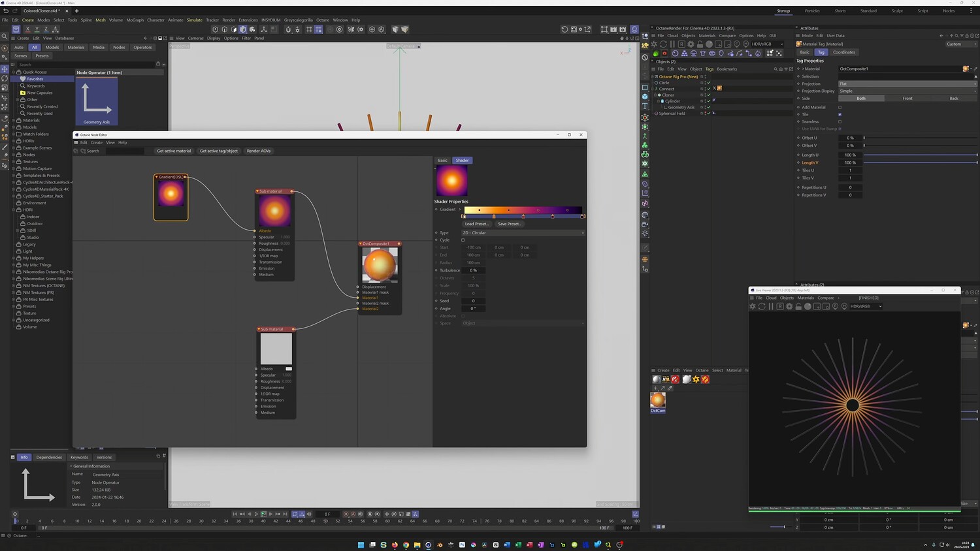Click the X axis lock icon
This screenshot has width=980, height=551.
click(x=27, y=29)
